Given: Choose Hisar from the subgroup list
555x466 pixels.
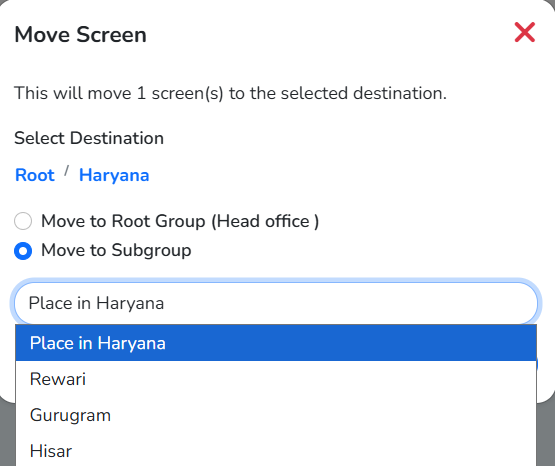Looking at the screenshot, I should 276,451.
